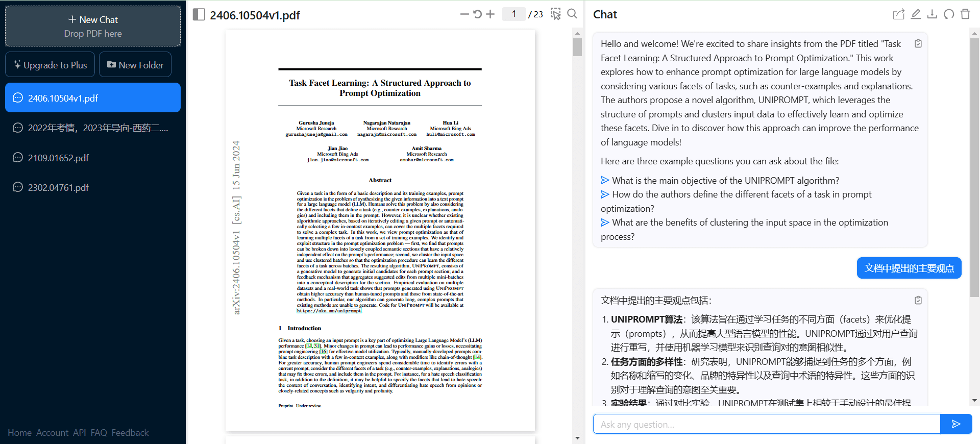Ask how authors define different facets question
The height and width of the screenshot is (444, 980).
pyautogui.click(x=736, y=201)
